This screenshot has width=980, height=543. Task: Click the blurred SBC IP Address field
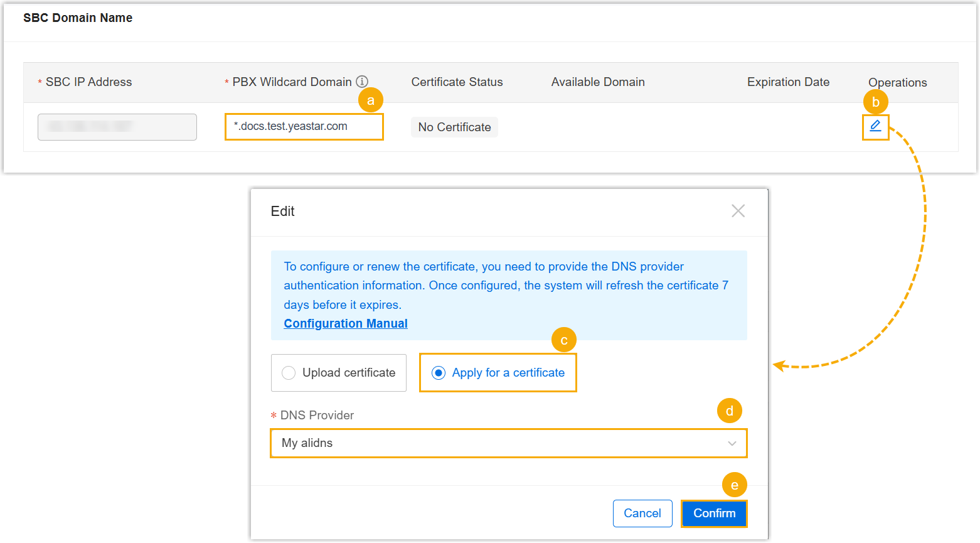117,127
